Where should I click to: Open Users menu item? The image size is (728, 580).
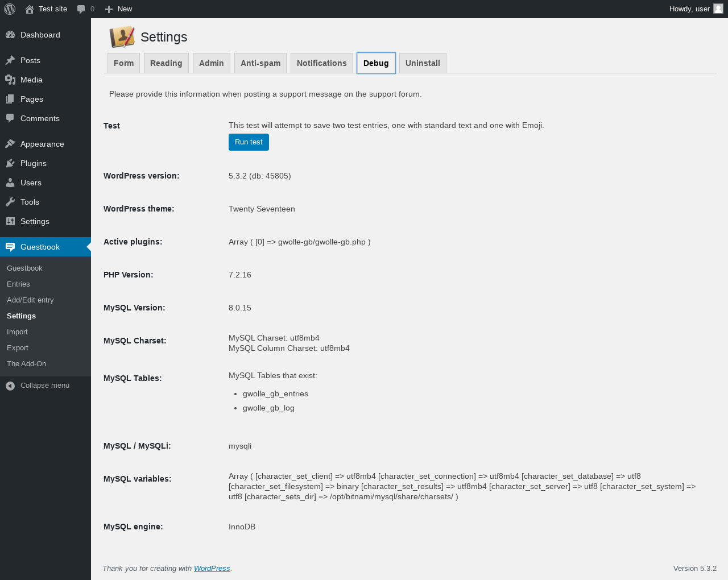[45, 183]
